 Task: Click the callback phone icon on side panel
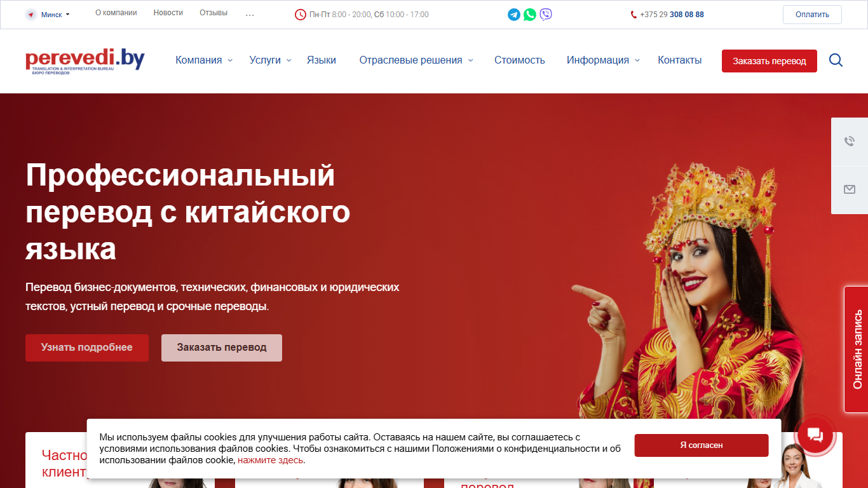coord(850,141)
